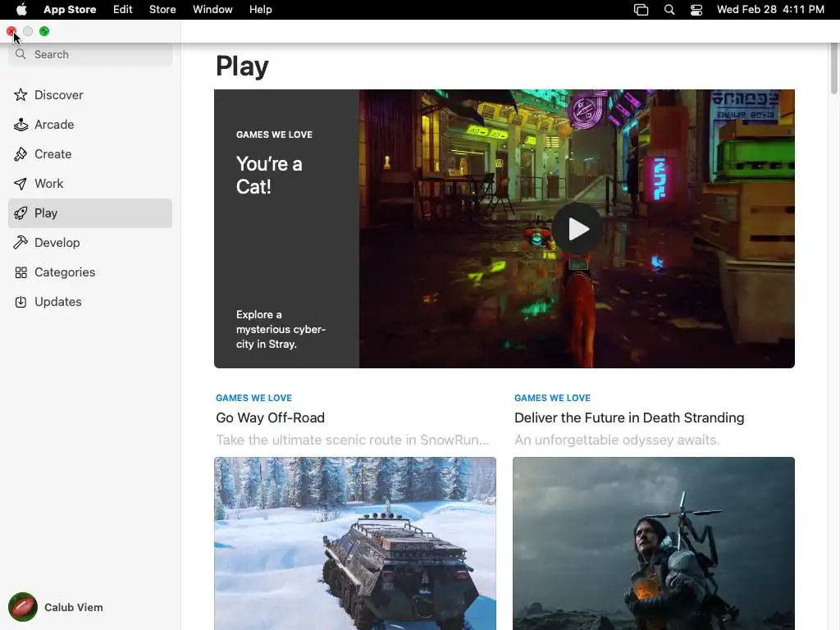Click the magnifier icon in search field
The image size is (840, 630).
click(x=21, y=54)
